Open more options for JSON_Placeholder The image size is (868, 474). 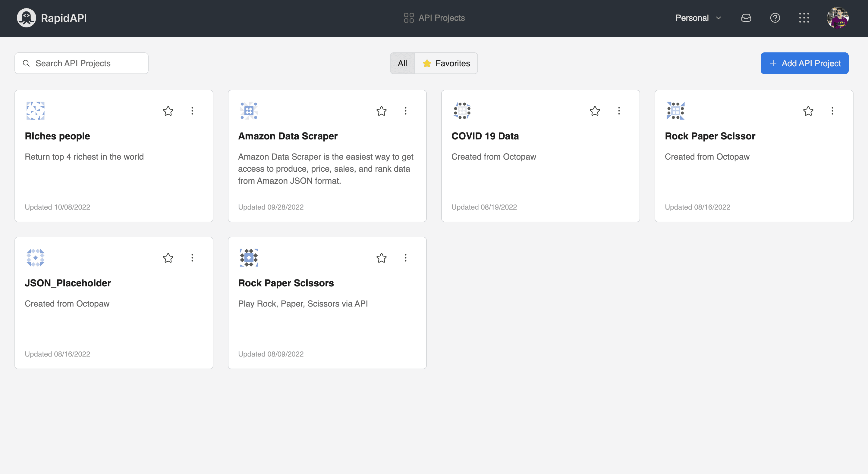pos(192,258)
